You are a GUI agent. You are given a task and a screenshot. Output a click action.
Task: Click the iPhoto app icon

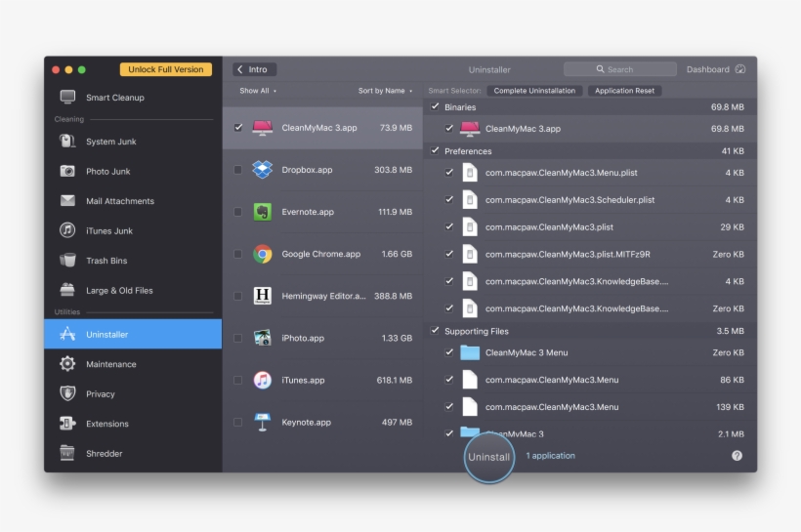tap(263, 338)
